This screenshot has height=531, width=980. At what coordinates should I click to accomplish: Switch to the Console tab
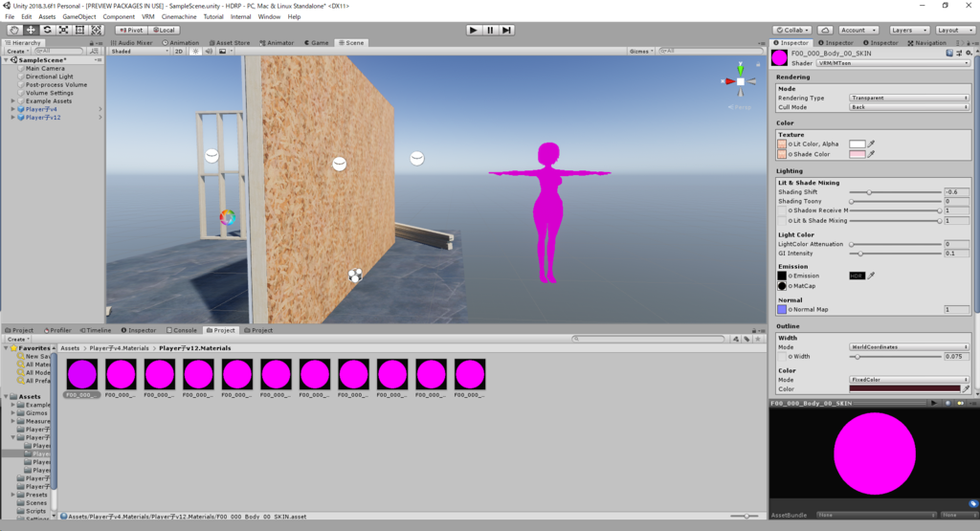(x=181, y=330)
